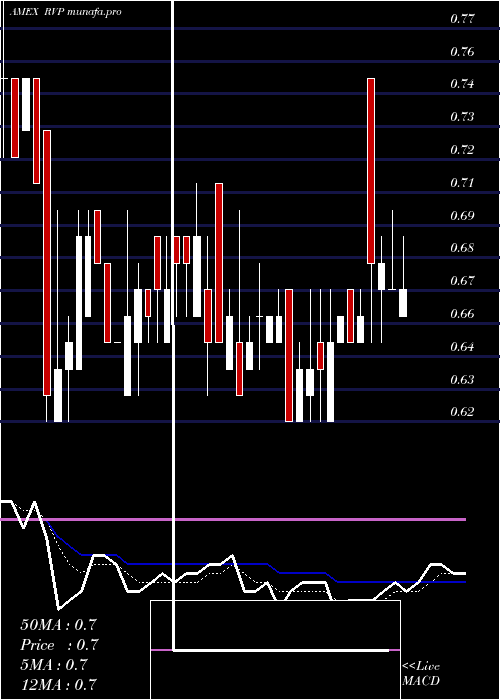Click the 0.73 price axis label
The image size is (500, 700).
tap(462, 117)
